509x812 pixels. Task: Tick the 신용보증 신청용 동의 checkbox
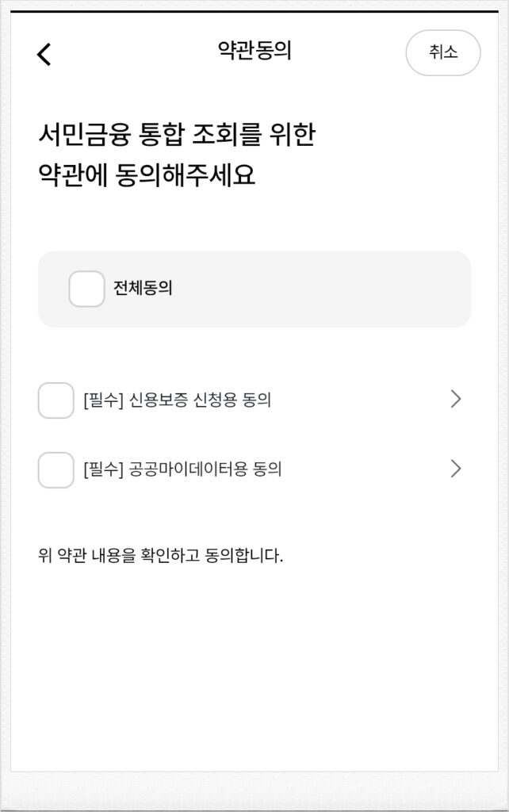(x=56, y=400)
